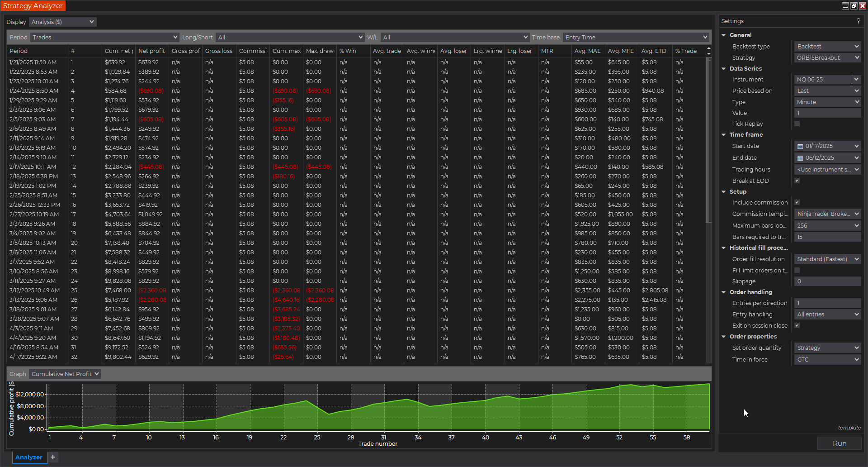
Task: Toggle Include commission checkbox
Action: click(797, 202)
